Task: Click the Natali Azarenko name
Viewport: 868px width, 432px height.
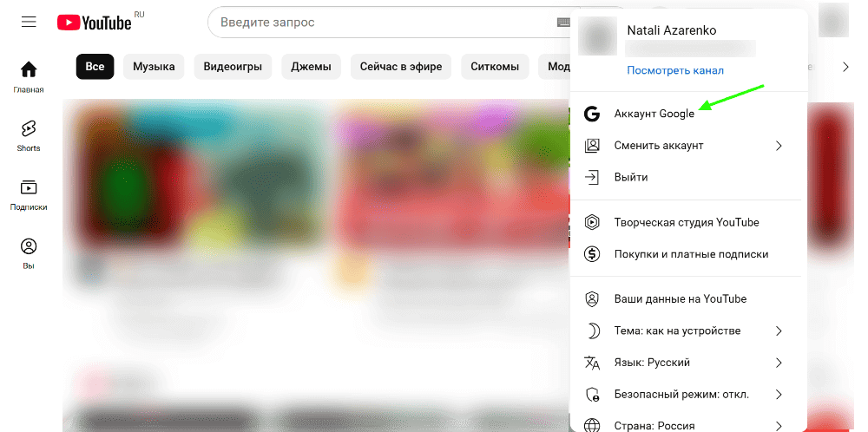Action: pyautogui.click(x=672, y=30)
